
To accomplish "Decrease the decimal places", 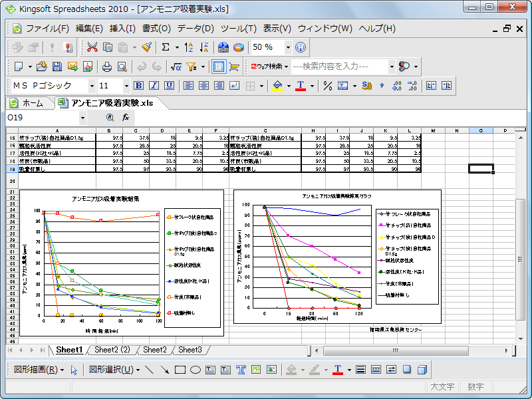I will coord(412,86).
